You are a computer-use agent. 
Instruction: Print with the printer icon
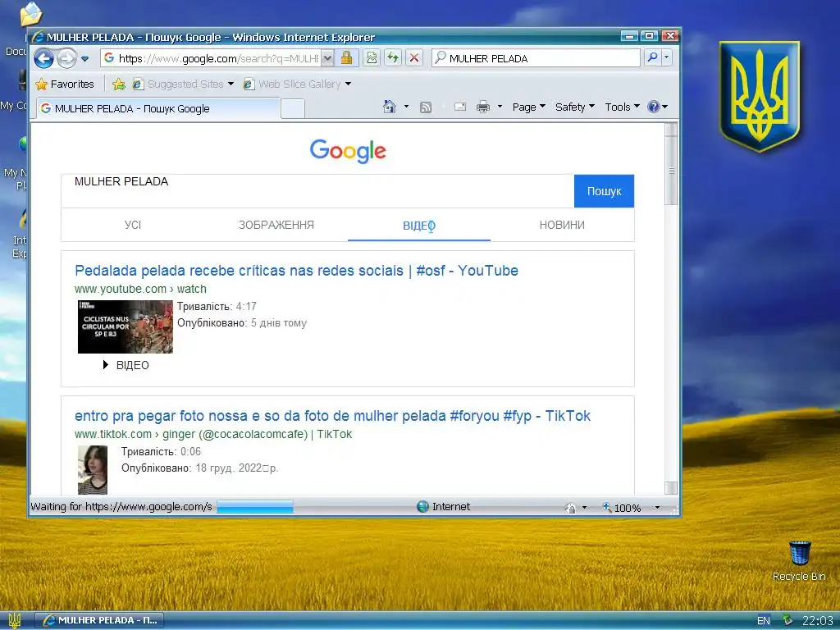tap(483, 107)
